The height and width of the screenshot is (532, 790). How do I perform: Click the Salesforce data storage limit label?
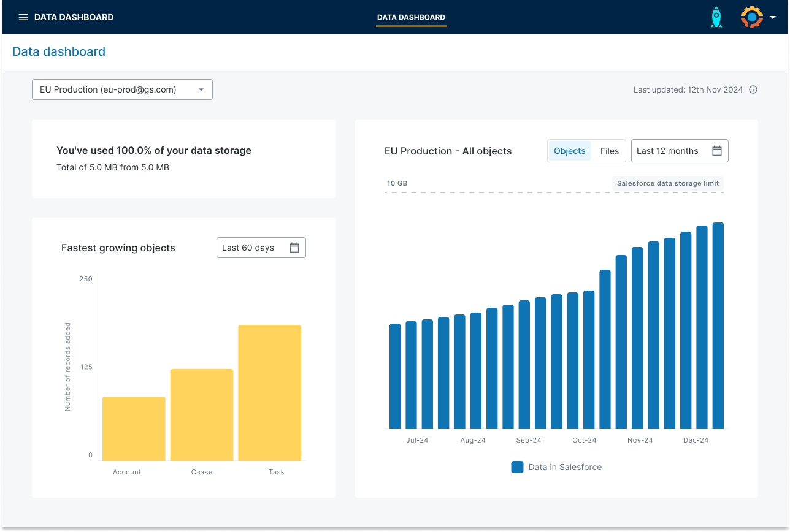coord(667,183)
